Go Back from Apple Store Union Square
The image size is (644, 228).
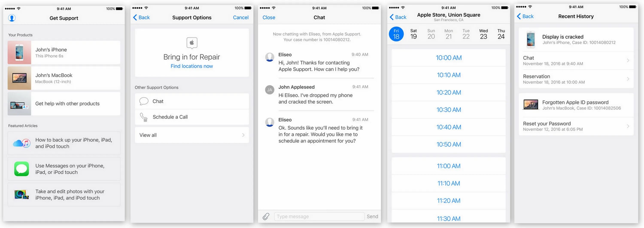pyautogui.click(x=398, y=17)
